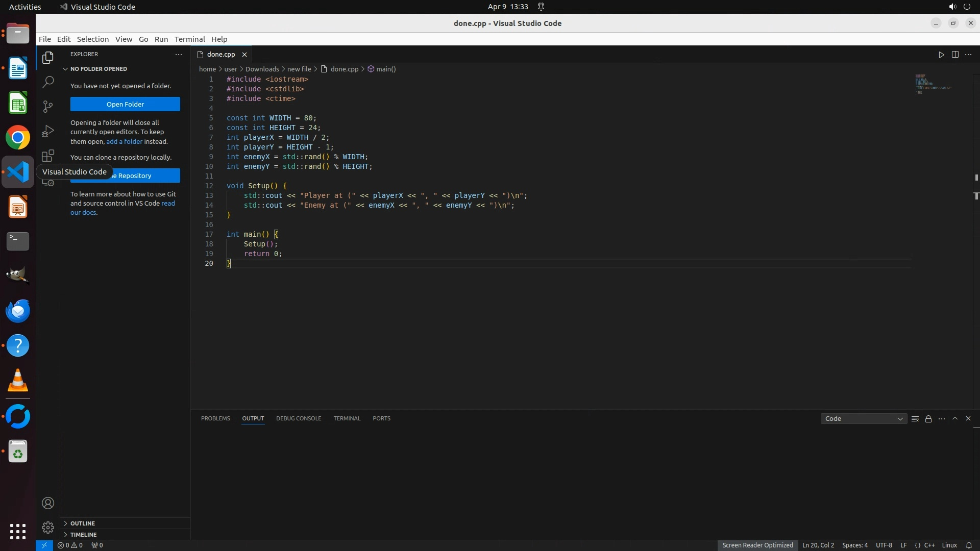Viewport: 980px width, 551px height.
Task: Clear the output panel
Action: [x=915, y=418]
